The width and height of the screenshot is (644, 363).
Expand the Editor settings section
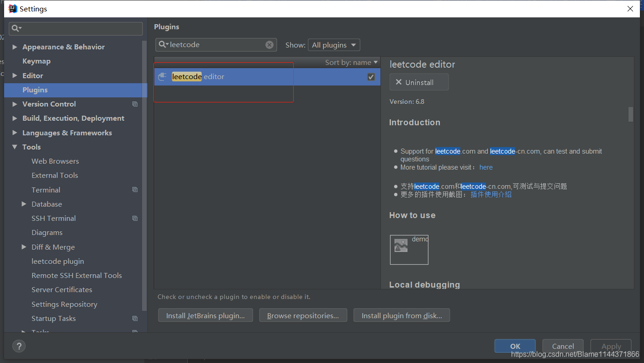click(x=15, y=76)
